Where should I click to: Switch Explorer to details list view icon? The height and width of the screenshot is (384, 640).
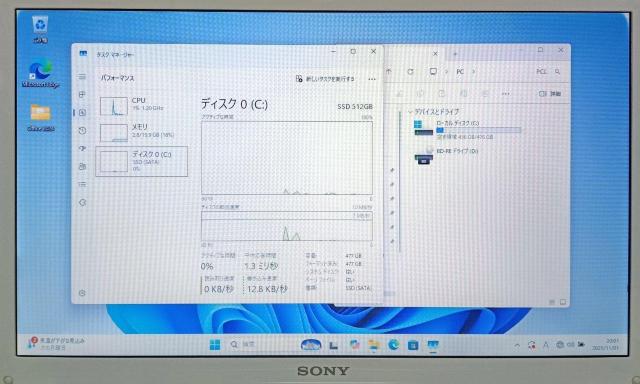(x=552, y=302)
